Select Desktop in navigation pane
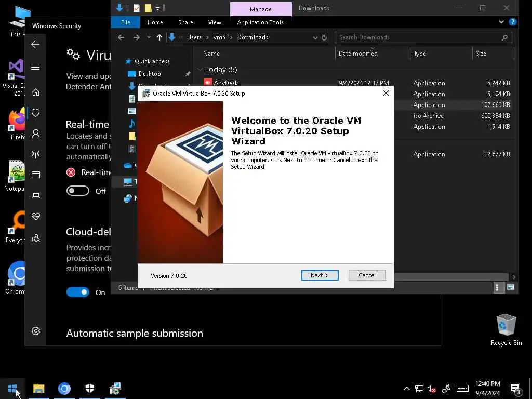Viewport: 532px width, 399px height. pyautogui.click(x=150, y=74)
